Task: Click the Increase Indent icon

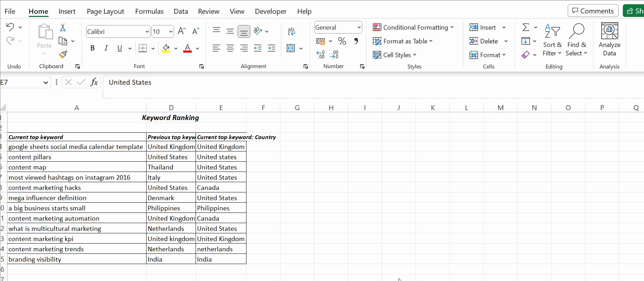Action: [x=272, y=48]
